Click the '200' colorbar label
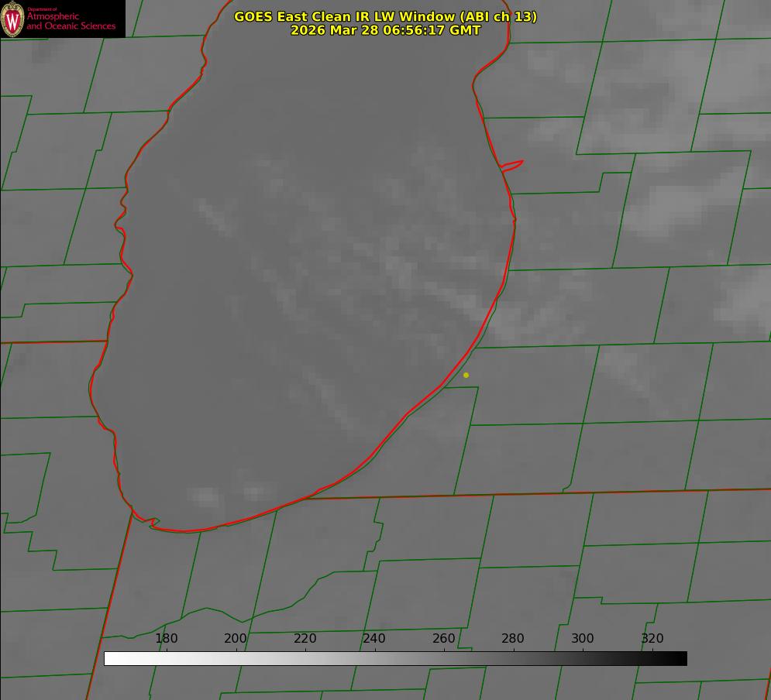The image size is (771, 700). 236,638
